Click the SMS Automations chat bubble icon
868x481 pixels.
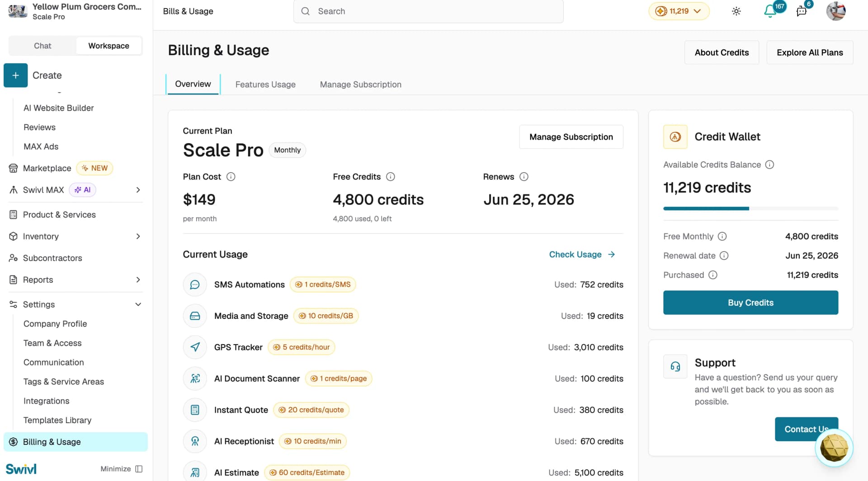click(195, 285)
